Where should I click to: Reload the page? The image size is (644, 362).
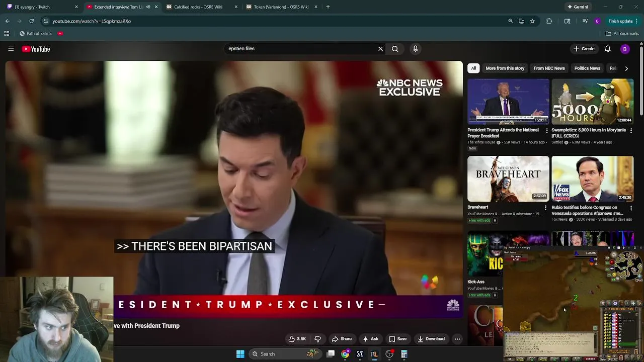[31, 21]
